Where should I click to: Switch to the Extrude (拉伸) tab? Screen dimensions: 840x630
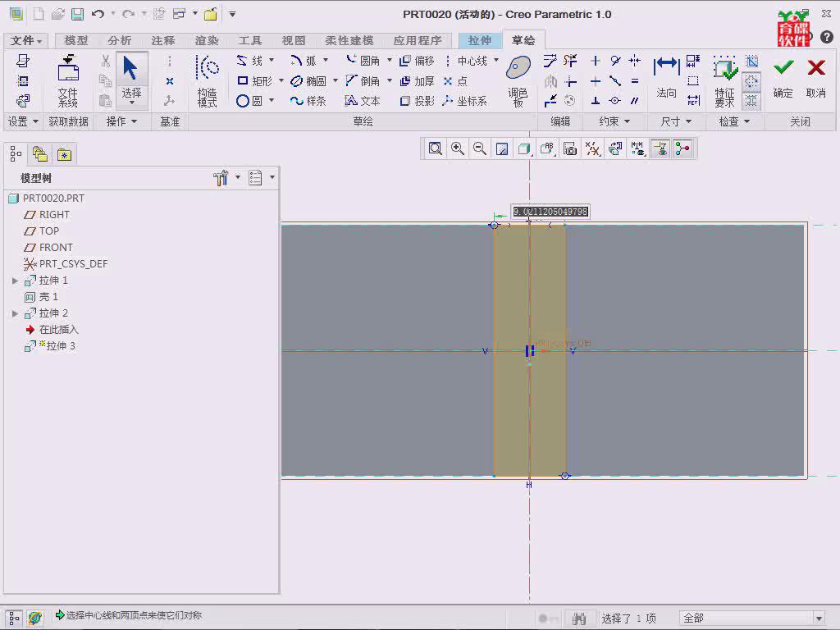click(x=479, y=40)
